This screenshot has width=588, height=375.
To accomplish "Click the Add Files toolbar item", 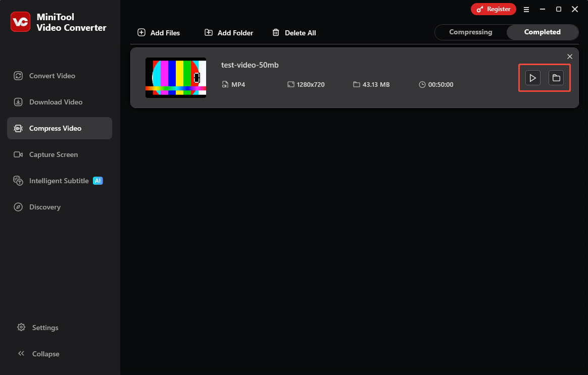I will click(x=159, y=32).
